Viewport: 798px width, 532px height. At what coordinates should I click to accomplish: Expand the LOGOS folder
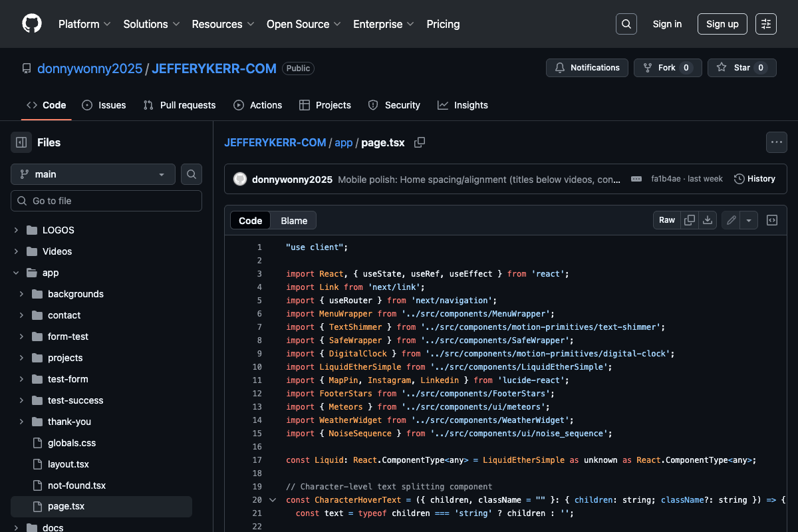16,230
